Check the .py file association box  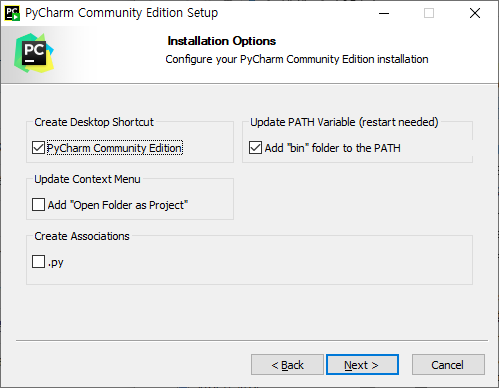coord(38,262)
